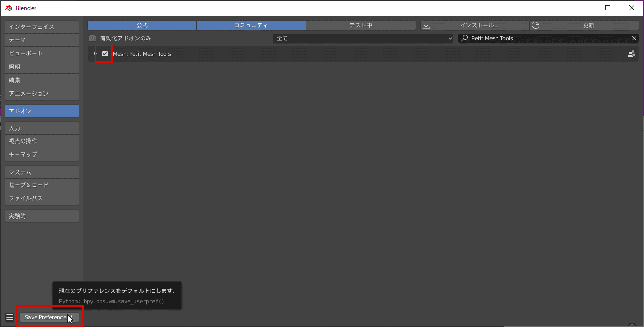Click the download icon on Install button
The image size is (644, 327).
coord(426,25)
